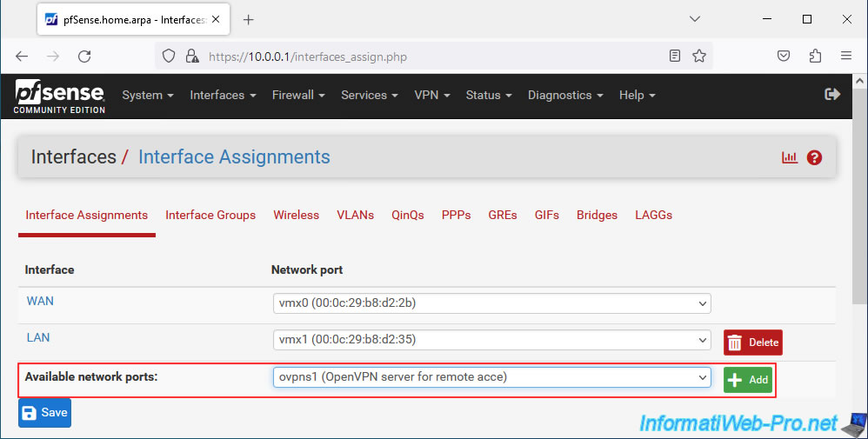Open the WAN interface link
The width and height of the screenshot is (868, 439).
pyautogui.click(x=40, y=301)
